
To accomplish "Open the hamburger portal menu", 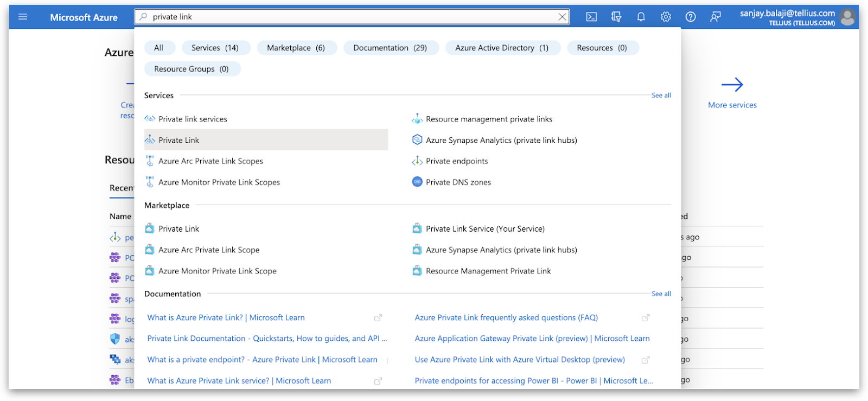I will point(23,17).
